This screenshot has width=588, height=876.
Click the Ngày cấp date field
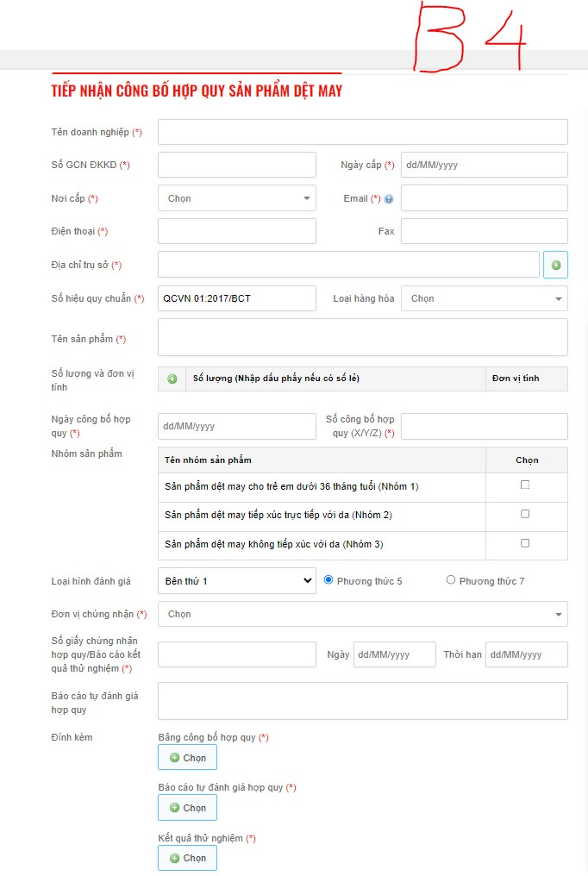pos(485,165)
